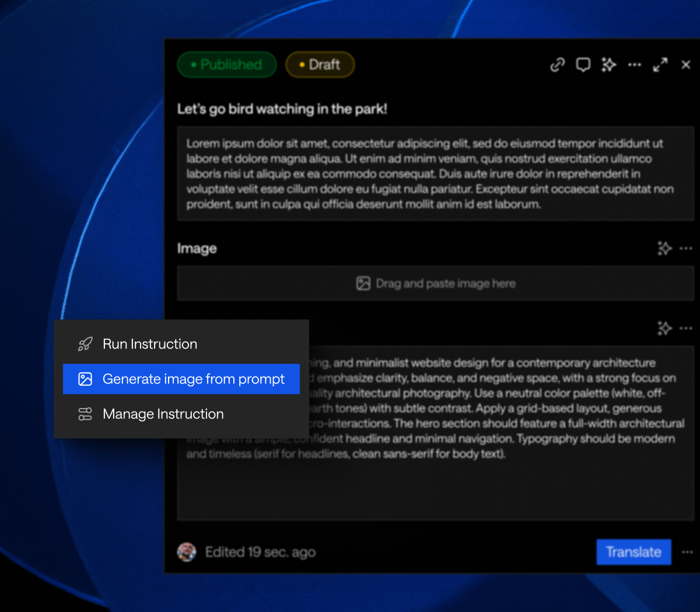
Task: Click the rocket icon next to Run Instruction
Action: pyautogui.click(x=85, y=344)
